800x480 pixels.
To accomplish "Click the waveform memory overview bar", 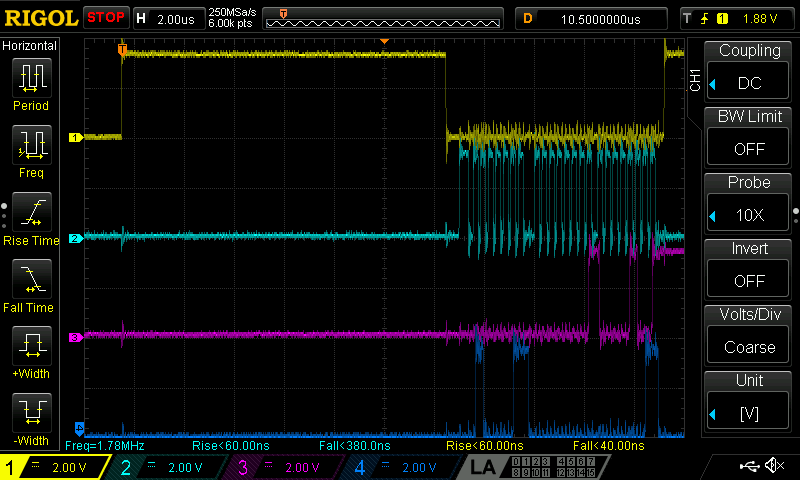I will pyautogui.click(x=383, y=19).
